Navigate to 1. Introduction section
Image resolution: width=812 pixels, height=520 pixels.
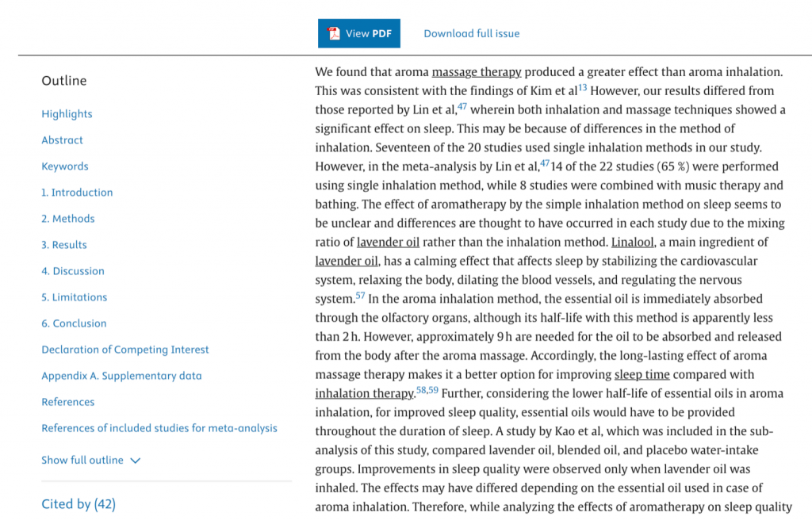click(x=77, y=193)
